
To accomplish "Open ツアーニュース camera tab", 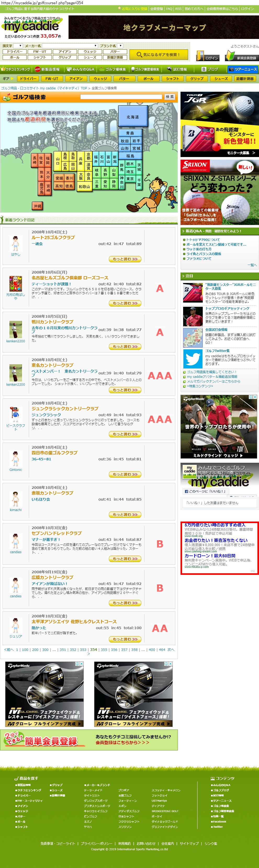I will [243, 69].
